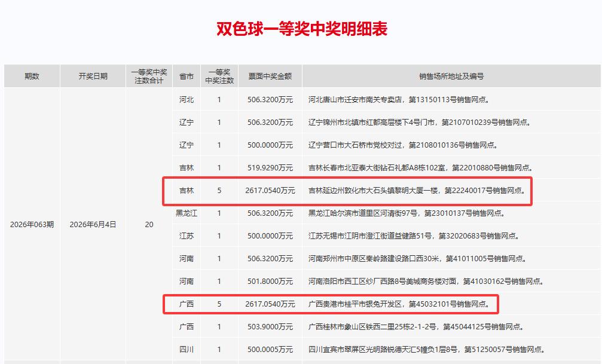Select winning count 1 in 黑龙江 row

(219, 213)
